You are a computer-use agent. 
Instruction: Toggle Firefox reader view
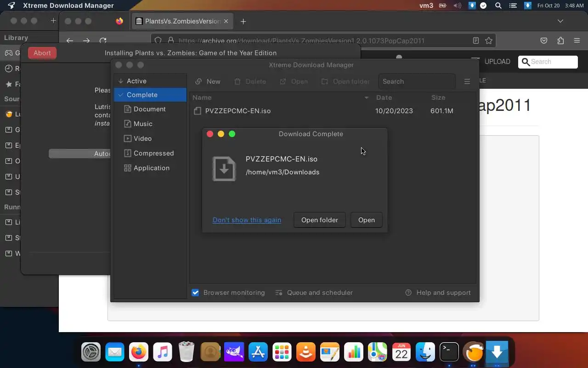tap(476, 40)
